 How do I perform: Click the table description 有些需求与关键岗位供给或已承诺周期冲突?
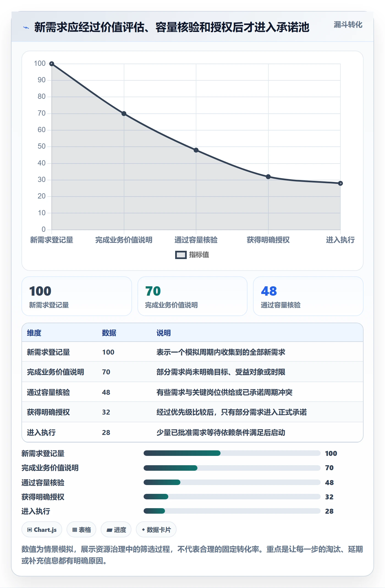(x=224, y=392)
